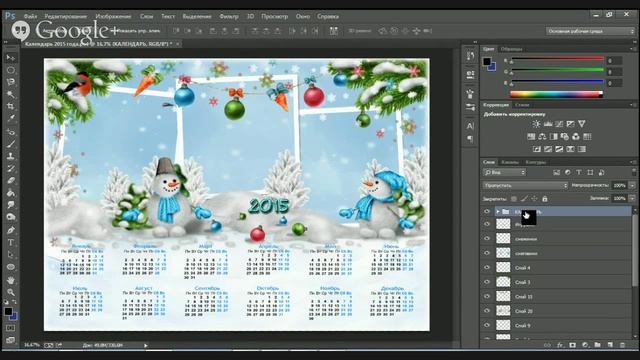Open the Фильтр menu

pyautogui.click(x=229, y=16)
